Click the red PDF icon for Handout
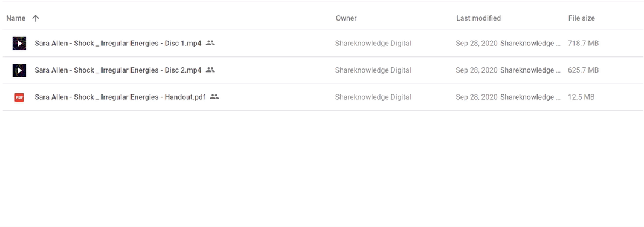The height and width of the screenshot is (227, 644). click(19, 97)
